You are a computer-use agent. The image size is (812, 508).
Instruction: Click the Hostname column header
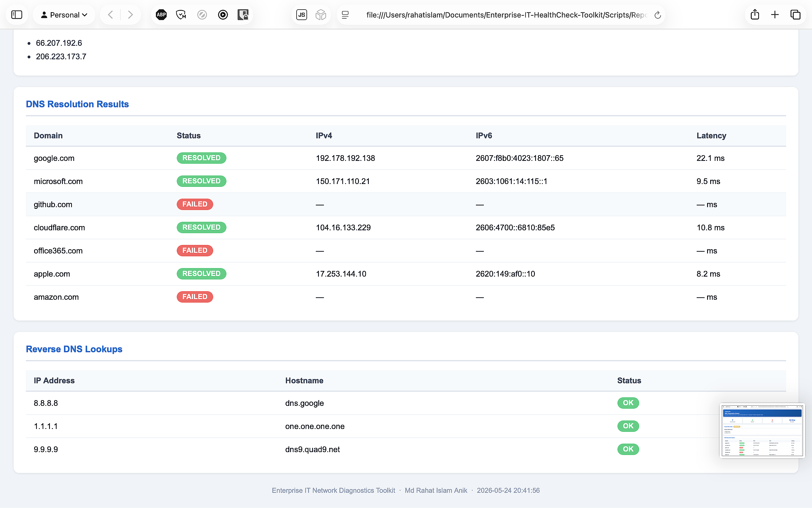coord(304,381)
